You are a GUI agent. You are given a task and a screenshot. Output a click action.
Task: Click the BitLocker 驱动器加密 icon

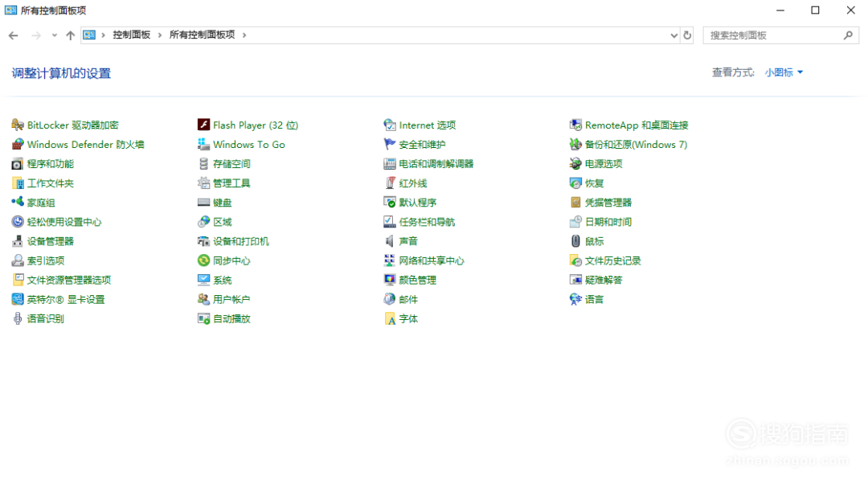pos(18,125)
